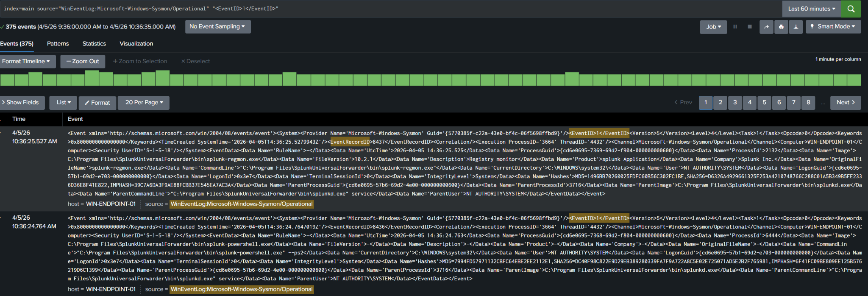Viewport: 868px width, 296px height.
Task: Switch to the Statistics tab
Action: coord(94,44)
